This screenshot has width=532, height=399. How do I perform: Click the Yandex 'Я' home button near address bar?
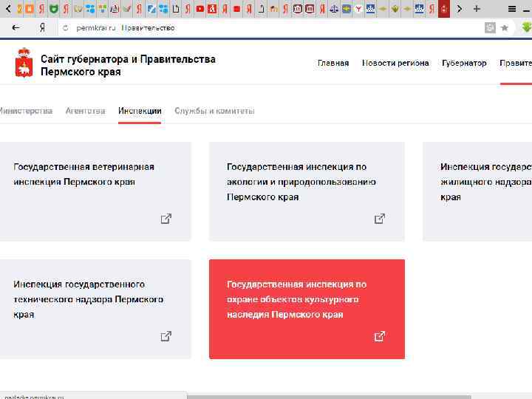point(42,28)
